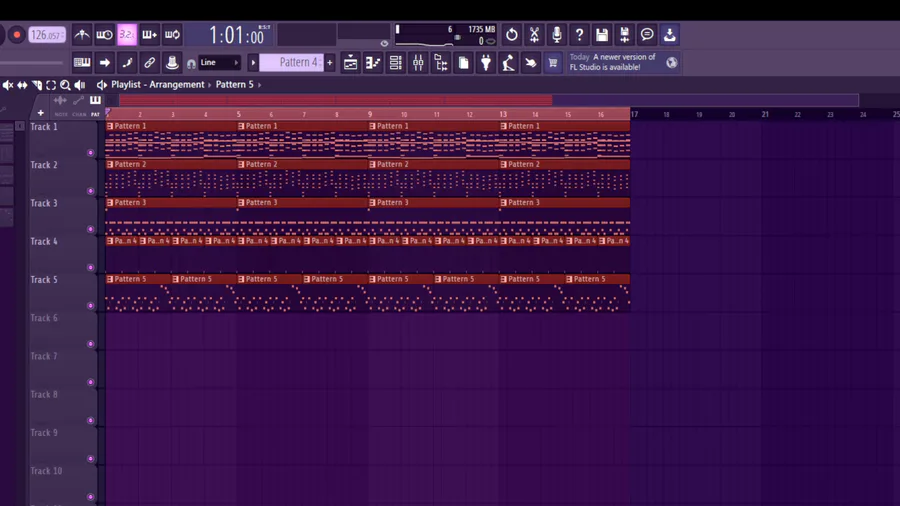Image resolution: width=900 pixels, height=506 pixels.
Task: Expand the pattern selector arrow
Action: [x=253, y=63]
